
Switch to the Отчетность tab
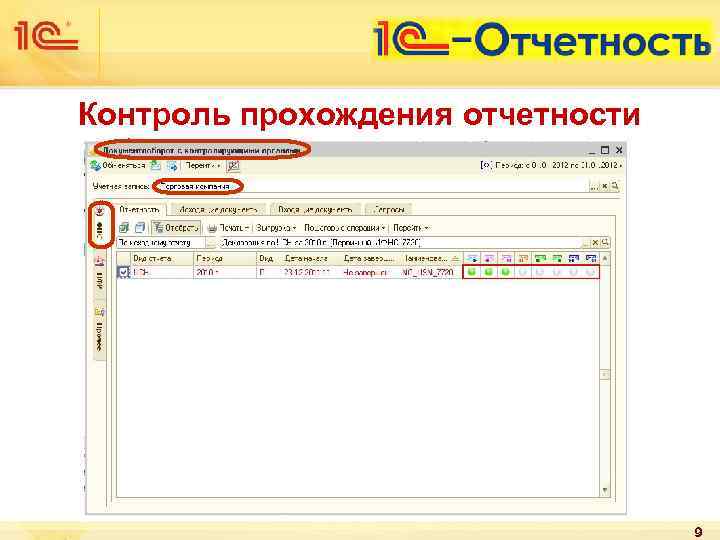point(139,209)
